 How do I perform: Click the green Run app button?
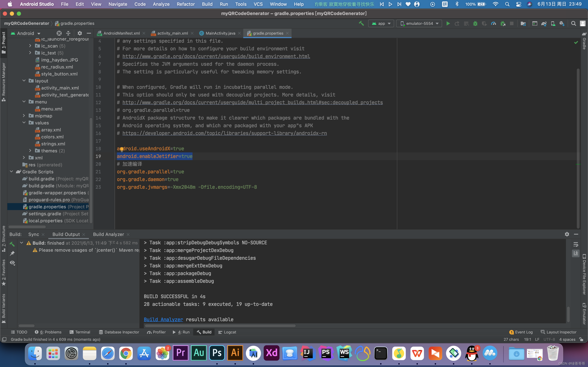pos(448,24)
